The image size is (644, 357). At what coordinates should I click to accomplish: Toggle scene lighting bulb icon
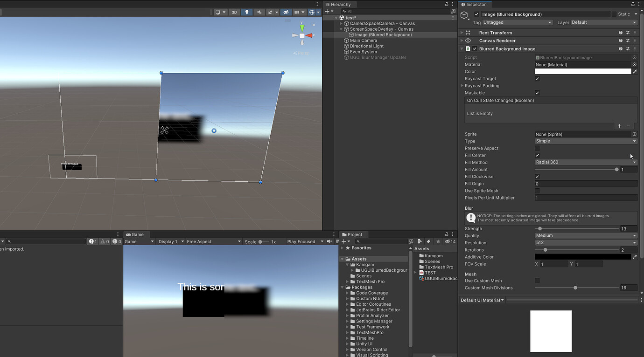coord(246,12)
